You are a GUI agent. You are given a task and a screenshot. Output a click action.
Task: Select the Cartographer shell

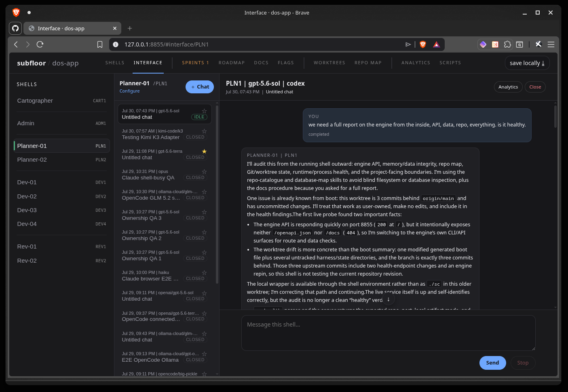coord(61,101)
